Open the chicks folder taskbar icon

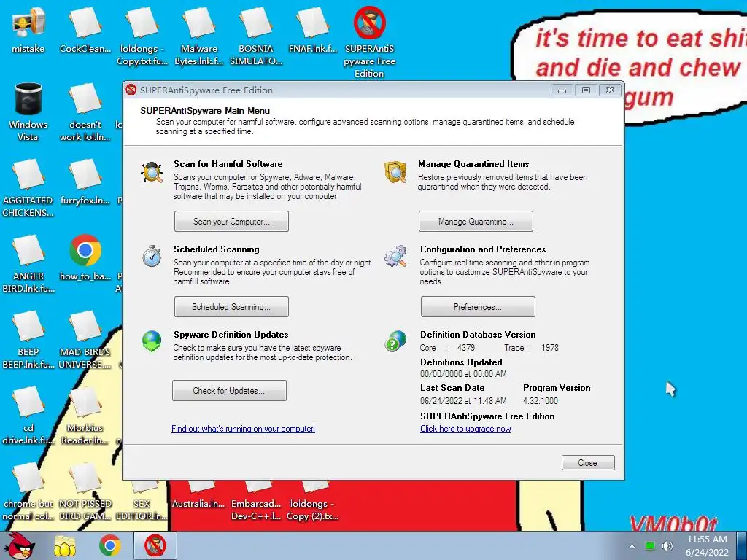(64, 545)
